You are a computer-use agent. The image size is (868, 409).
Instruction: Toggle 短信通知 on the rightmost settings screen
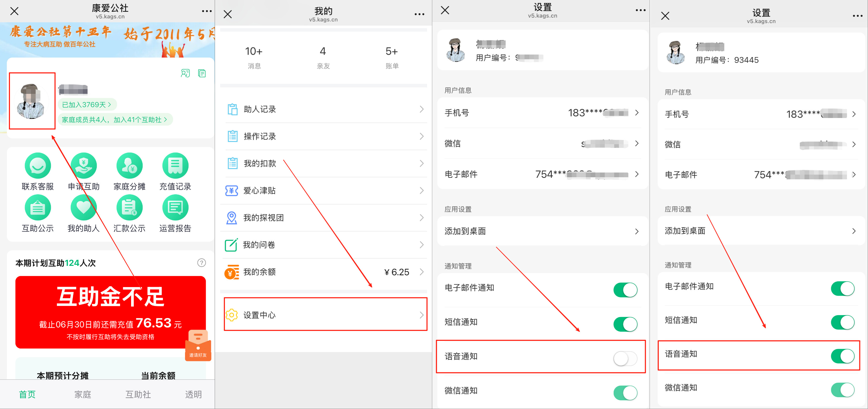(x=842, y=322)
